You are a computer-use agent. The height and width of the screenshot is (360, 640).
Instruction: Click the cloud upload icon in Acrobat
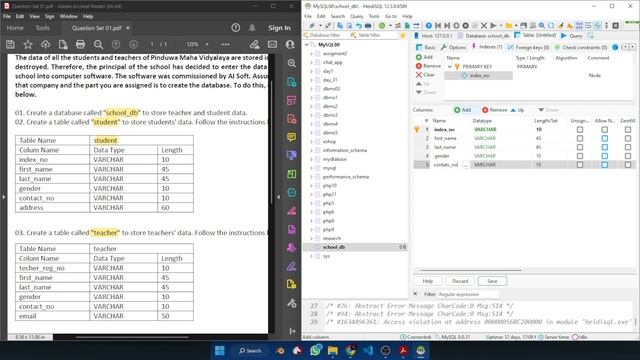[x=45, y=44]
